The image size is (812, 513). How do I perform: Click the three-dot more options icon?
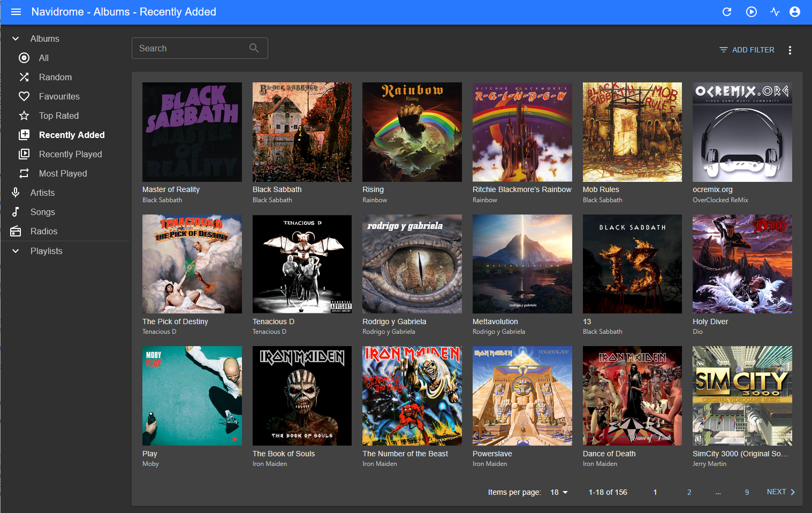tap(790, 50)
